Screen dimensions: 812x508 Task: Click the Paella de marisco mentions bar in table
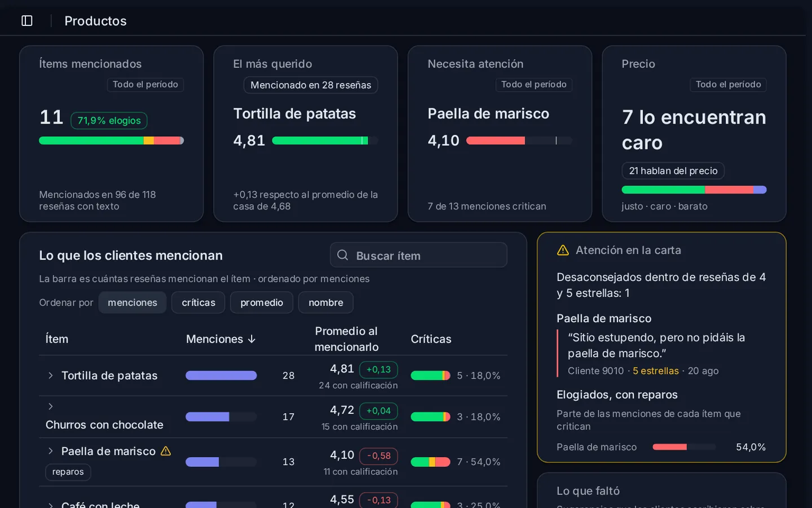(221, 462)
